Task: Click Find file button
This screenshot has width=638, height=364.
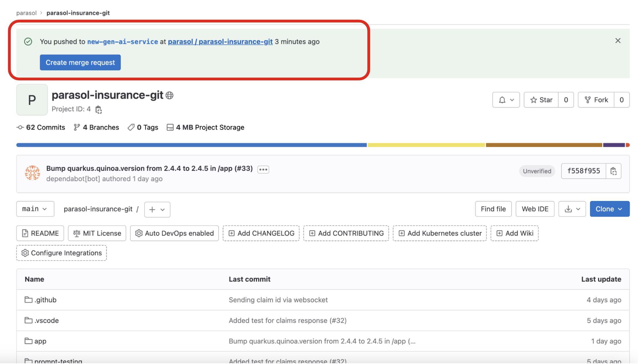Action: [493, 209]
